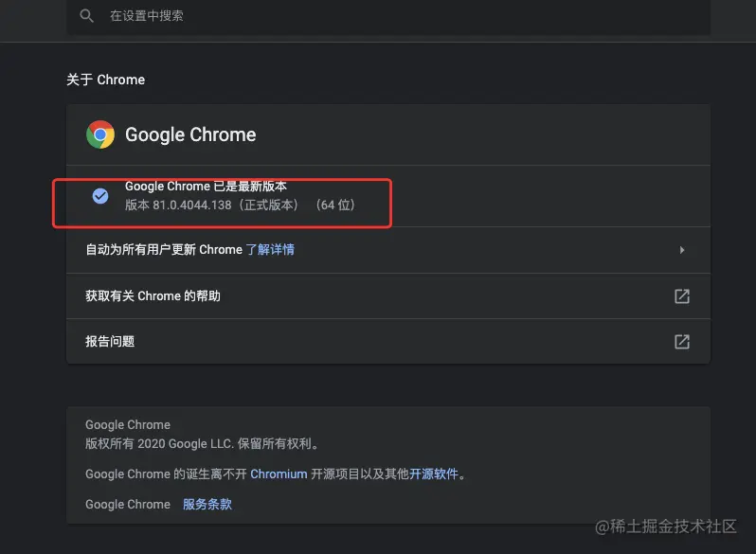Click the search magnifier icon
Image resolution: width=756 pixels, height=554 pixels.
(86, 16)
